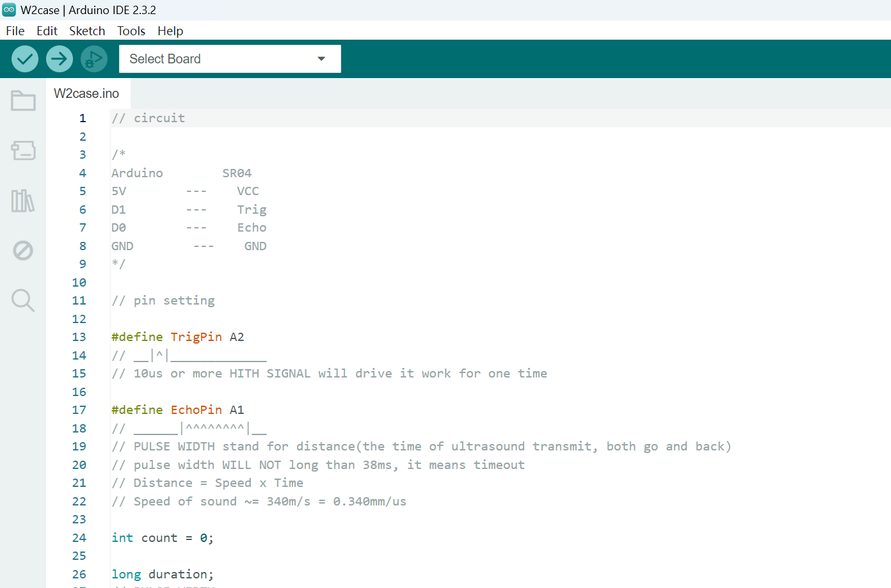Upload the sketch with the arrow button
Screen dimensions: 891x588
[x=60, y=59]
